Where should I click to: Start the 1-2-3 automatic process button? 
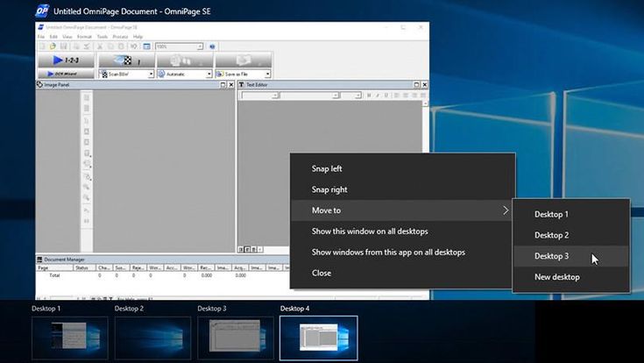[66, 60]
